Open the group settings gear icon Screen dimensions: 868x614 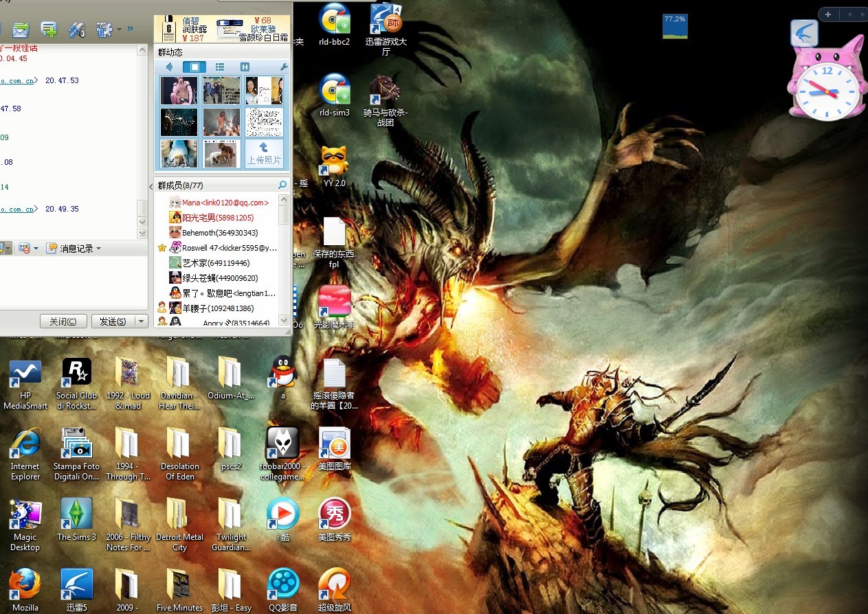tap(104, 30)
